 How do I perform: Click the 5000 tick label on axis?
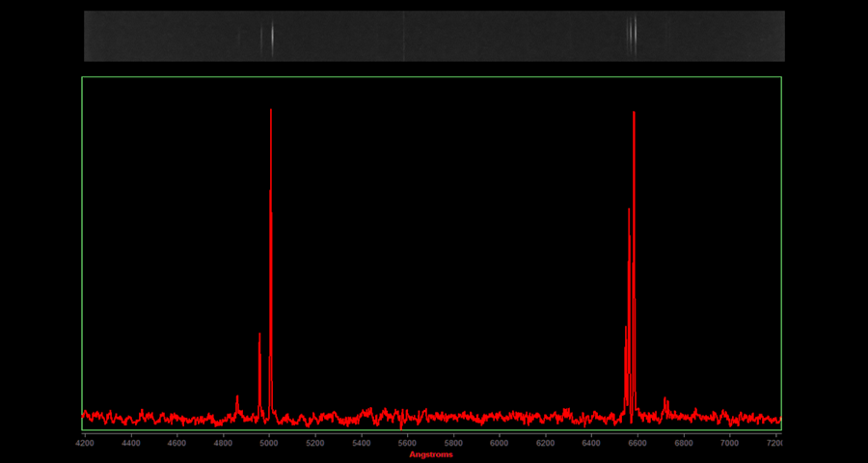(269, 443)
